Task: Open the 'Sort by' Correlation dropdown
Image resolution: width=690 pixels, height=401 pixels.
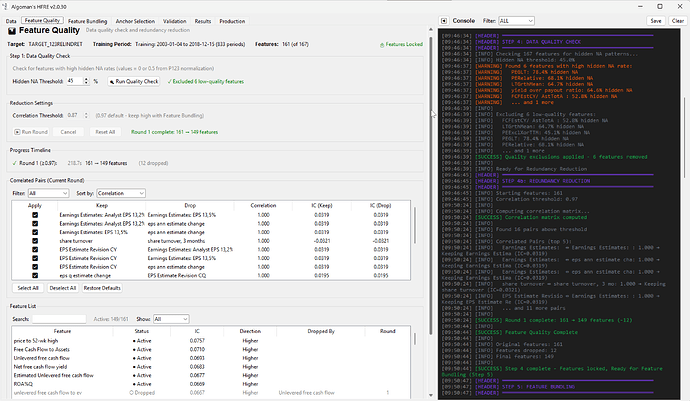Action: point(121,193)
